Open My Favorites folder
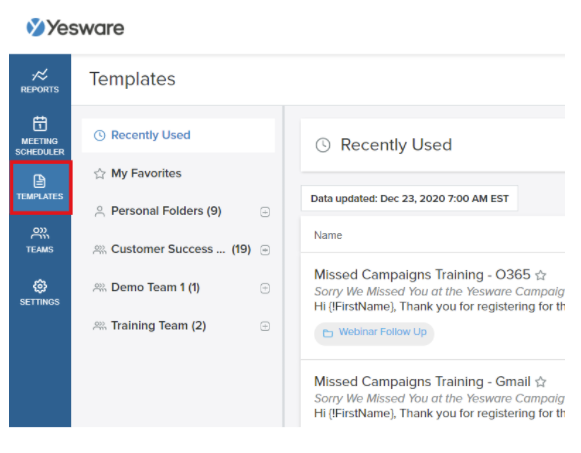The width and height of the screenshot is (581, 453). click(178, 173)
